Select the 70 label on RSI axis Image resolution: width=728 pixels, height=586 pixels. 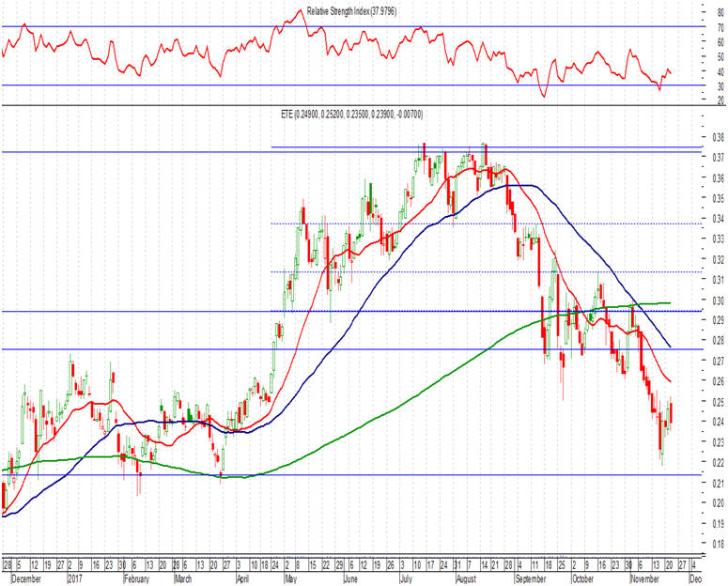720,27
